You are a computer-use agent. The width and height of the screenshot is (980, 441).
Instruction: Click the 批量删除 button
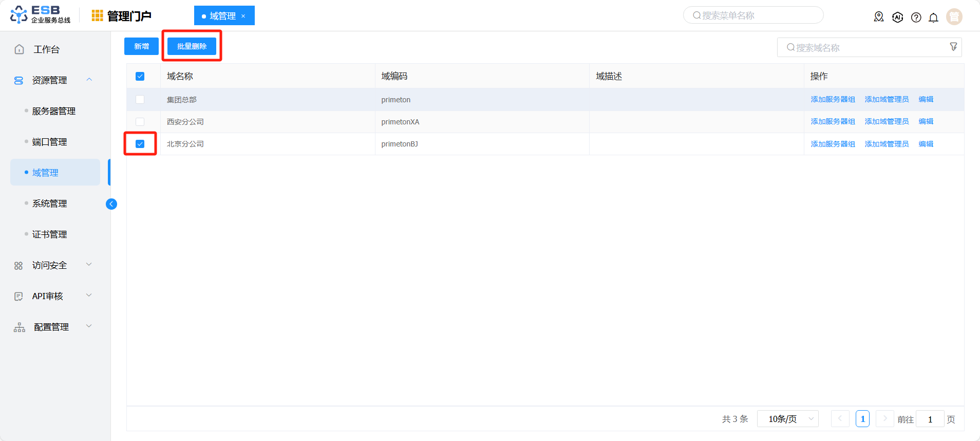point(192,46)
